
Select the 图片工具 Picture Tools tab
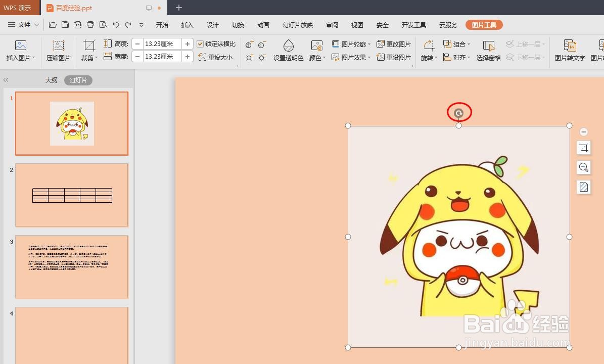pos(484,25)
